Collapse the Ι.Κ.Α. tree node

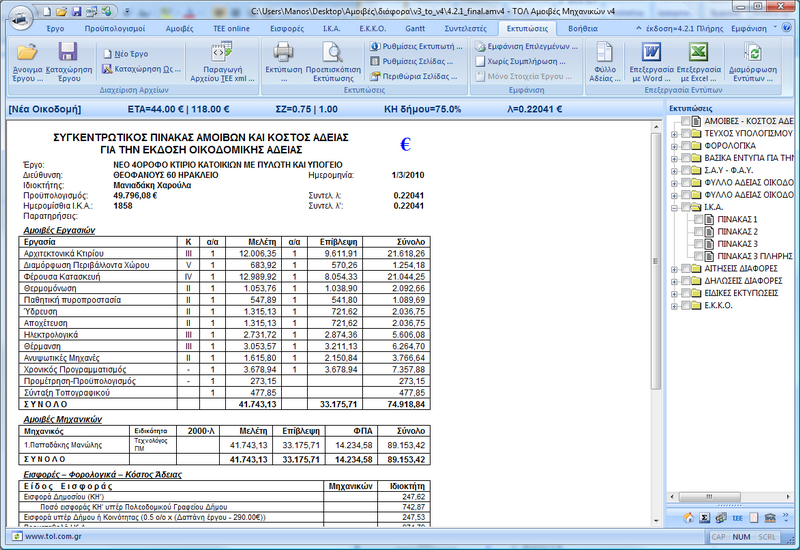click(672, 207)
